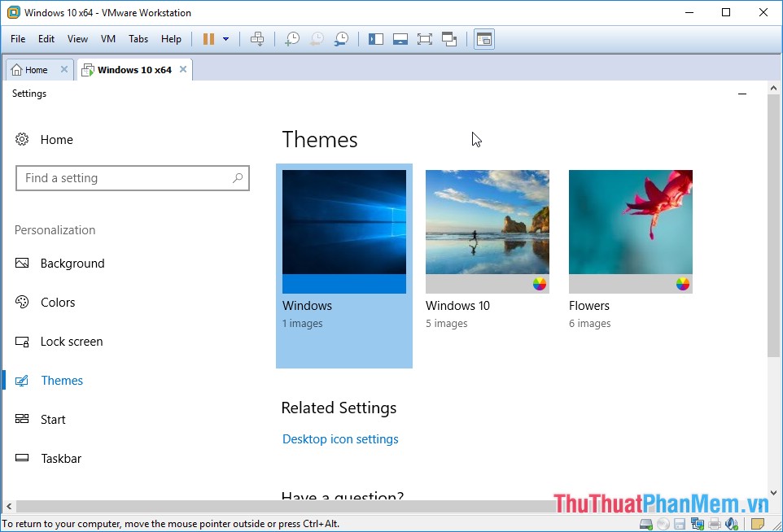Screen dimensions: 783x532
Task: Click the sound device icon in the status bar
Action: tap(731, 523)
